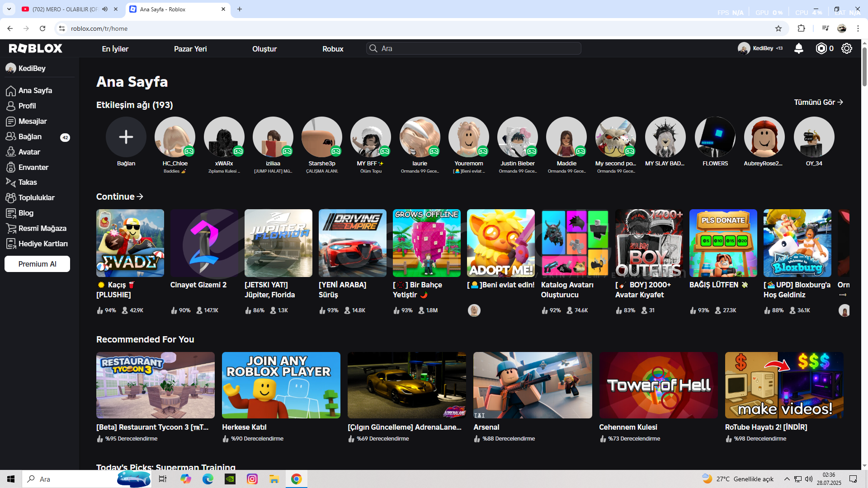Viewport: 868px width, 488px height.
Task: Open the notifications bell
Action: [799, 48]
